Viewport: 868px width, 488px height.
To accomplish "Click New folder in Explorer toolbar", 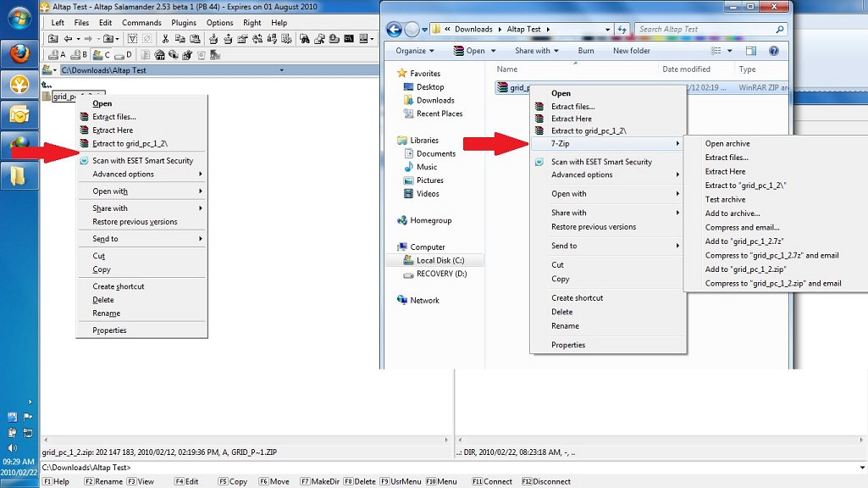I will tap(632, 51).
